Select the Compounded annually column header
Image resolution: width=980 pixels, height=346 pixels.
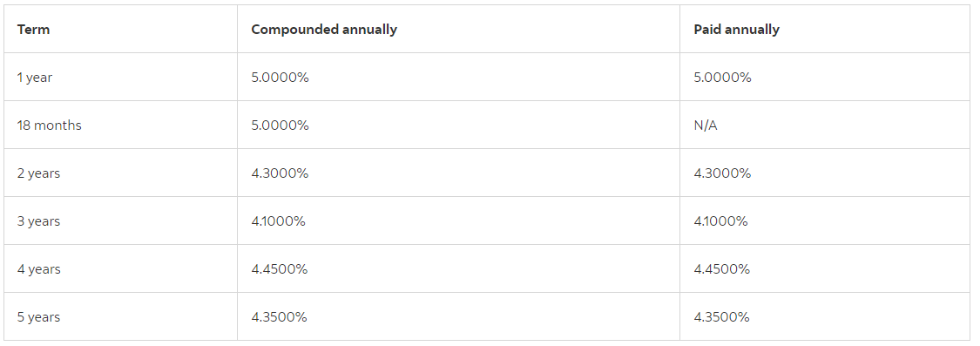[324, 30]
